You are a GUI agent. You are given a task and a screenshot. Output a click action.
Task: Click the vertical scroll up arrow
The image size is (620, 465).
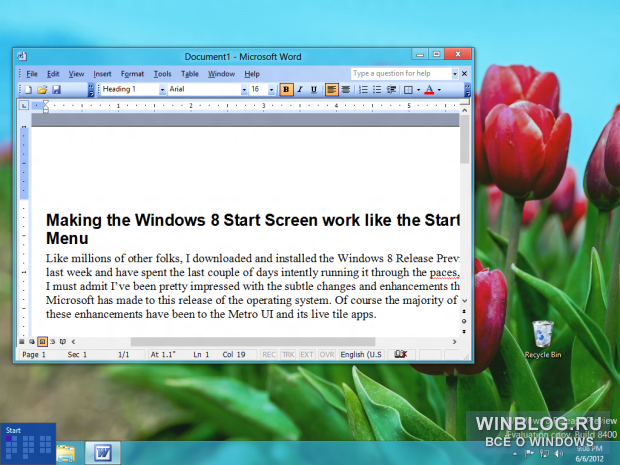(x=465, y=110)
